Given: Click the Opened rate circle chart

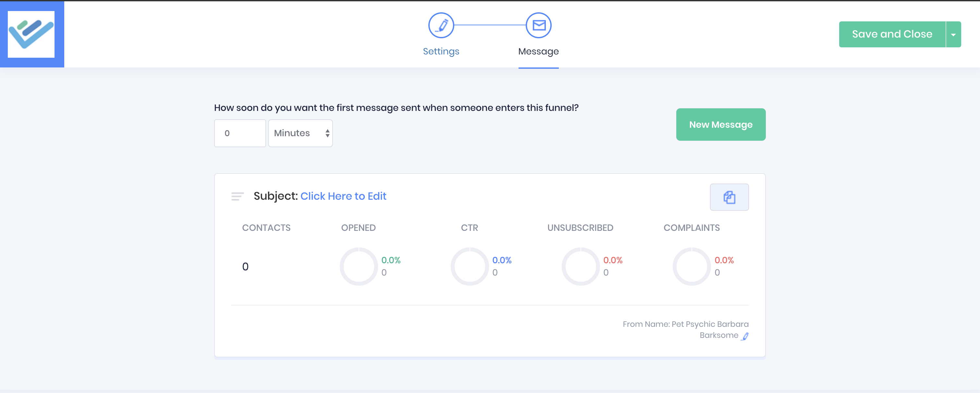Looking at the screenshot, I should point(358,267).
